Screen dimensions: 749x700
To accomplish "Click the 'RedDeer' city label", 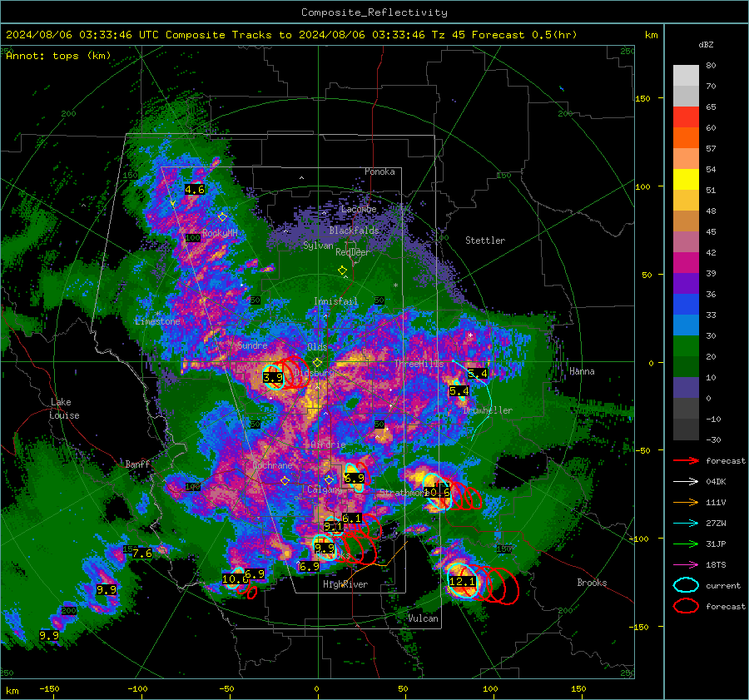I will (x=353, y=252).
